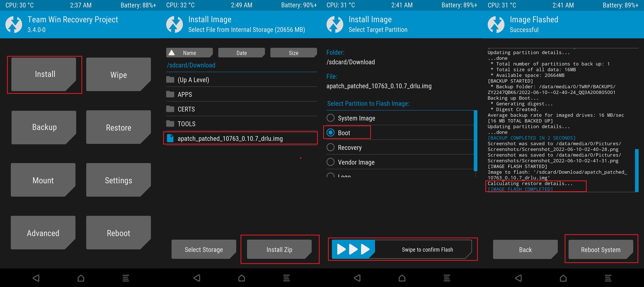The image size is (644, 287).
Task: Open the Mount menu
Action: pos(43,180)
